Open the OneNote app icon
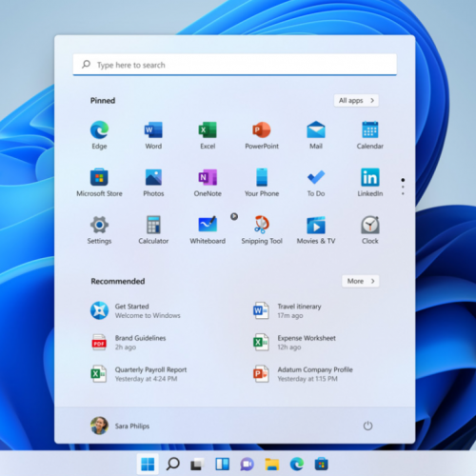The height and width of the screenshot is (476, 476). click(208, 183)
